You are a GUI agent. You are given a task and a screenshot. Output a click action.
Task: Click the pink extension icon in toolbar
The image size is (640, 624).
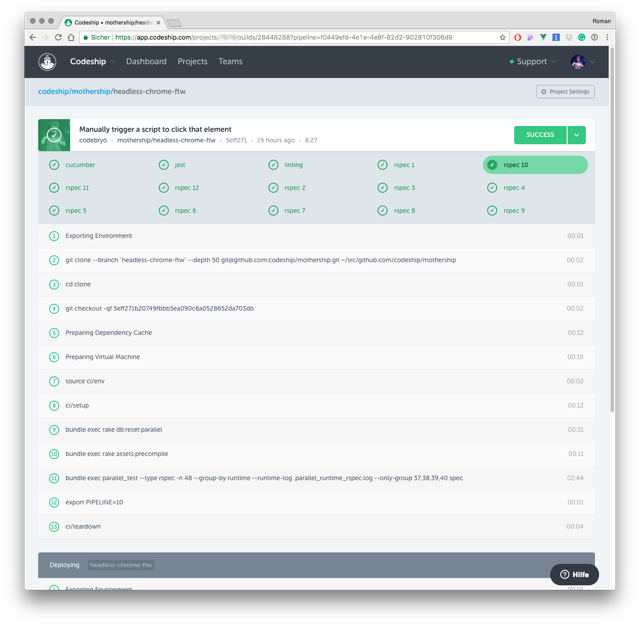click(530, 38)
